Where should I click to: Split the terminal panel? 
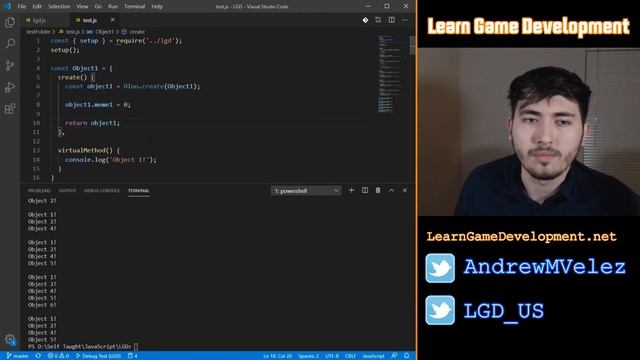pyautogui.click(x=365, y=190)
